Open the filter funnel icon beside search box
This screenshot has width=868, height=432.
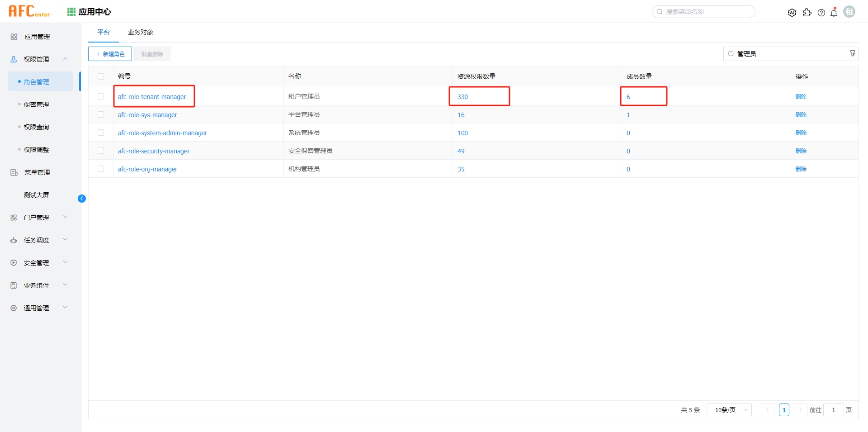(853, 53)
